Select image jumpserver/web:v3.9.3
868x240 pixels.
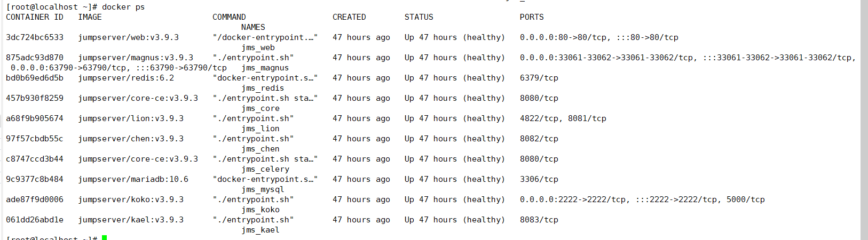128,37
